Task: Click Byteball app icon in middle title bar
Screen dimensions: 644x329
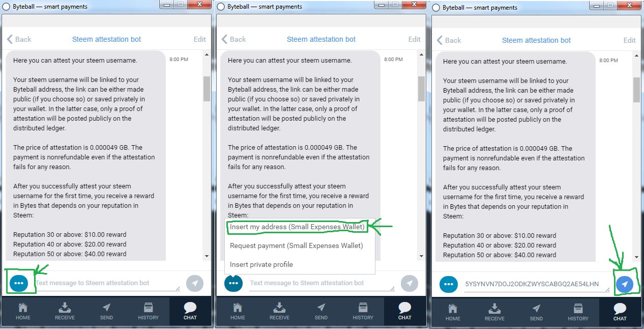Action: [x=221, y=7]
